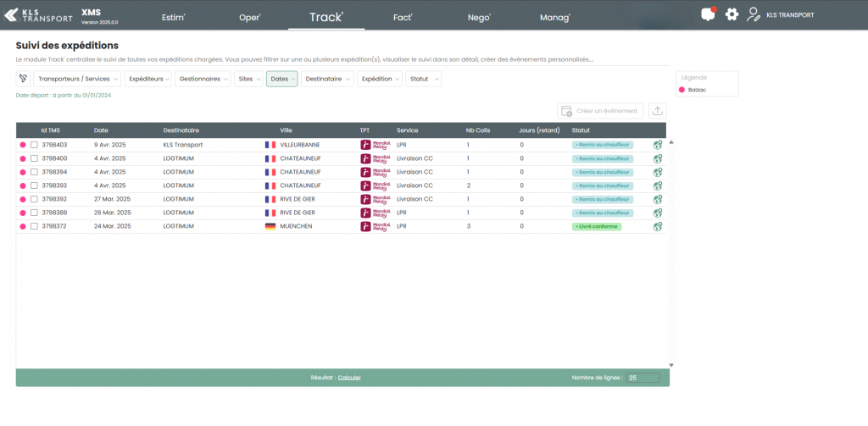Click the Créer un évènement button
This screenshot has height=426, width=868.
click(x=600, y=111)
